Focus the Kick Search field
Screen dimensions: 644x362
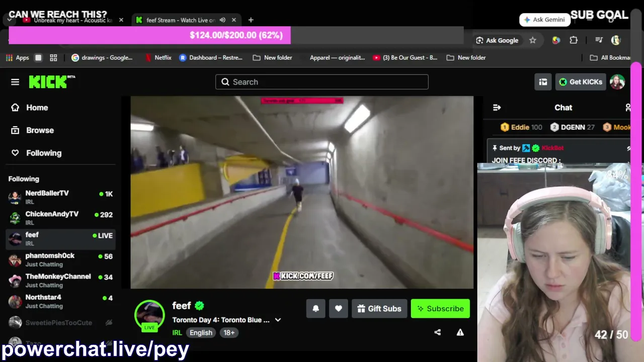point(322,82)
